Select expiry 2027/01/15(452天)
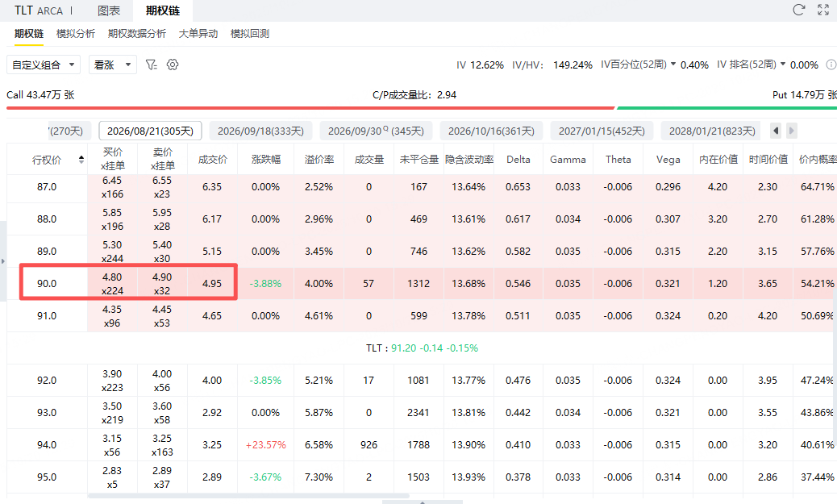The image size is (837, 504). click(x=602, y=131)
